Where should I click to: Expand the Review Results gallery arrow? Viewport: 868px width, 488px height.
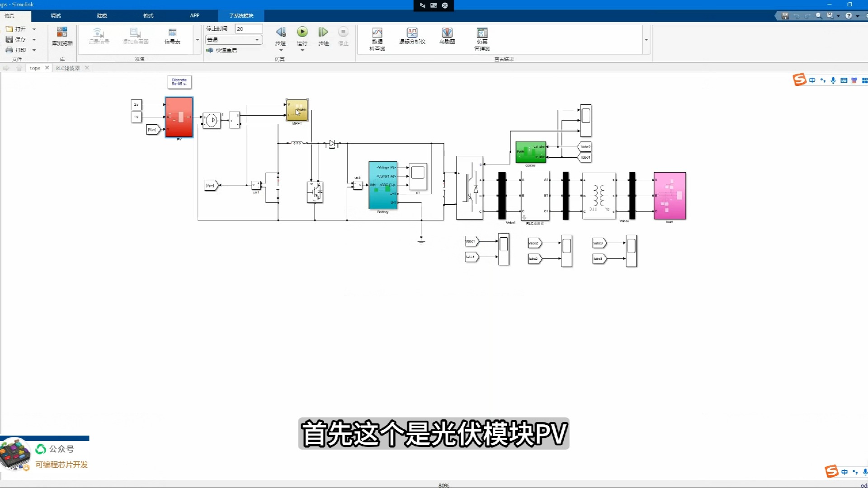(646, 40)
